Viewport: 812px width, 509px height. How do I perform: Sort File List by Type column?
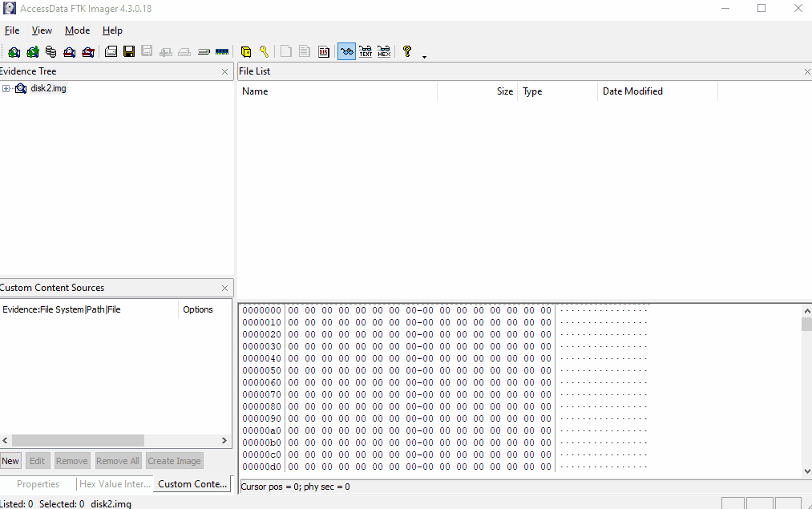(x=558, y=91)
